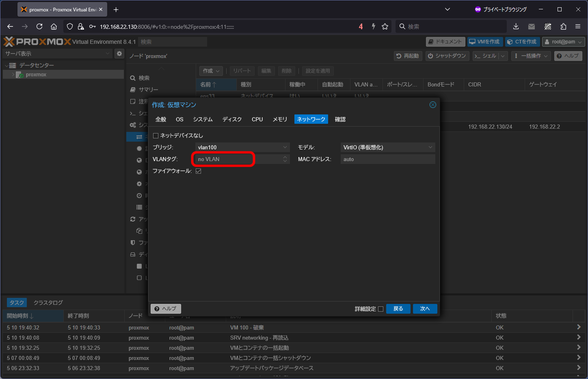Click the シャットダウン node button
The width and height of the screenshot is (588, 379).
pos(447,56)
